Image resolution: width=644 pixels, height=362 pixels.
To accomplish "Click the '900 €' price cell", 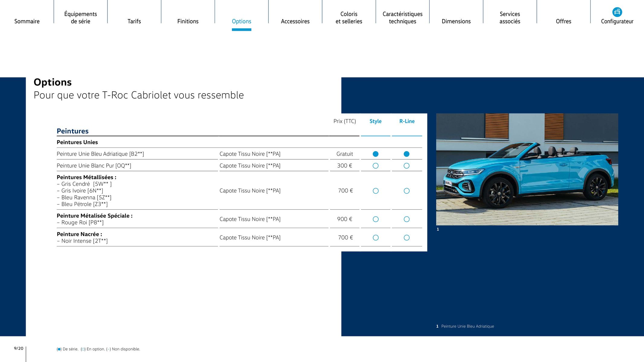I will click(344, 219).
